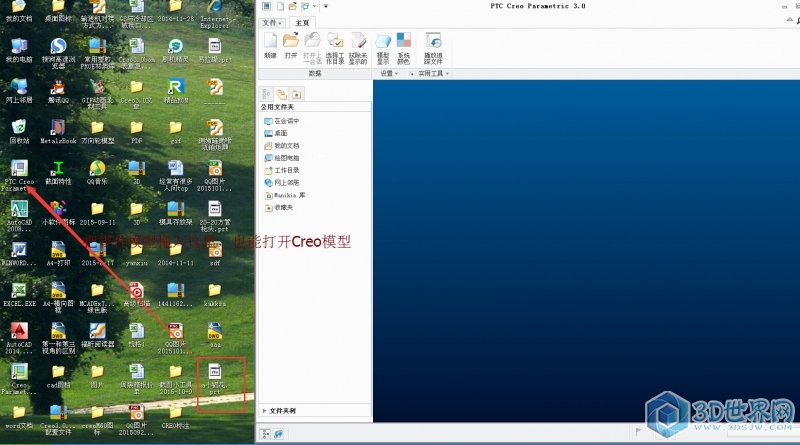Select the PDF folder on desktop

tap(136, 132)
